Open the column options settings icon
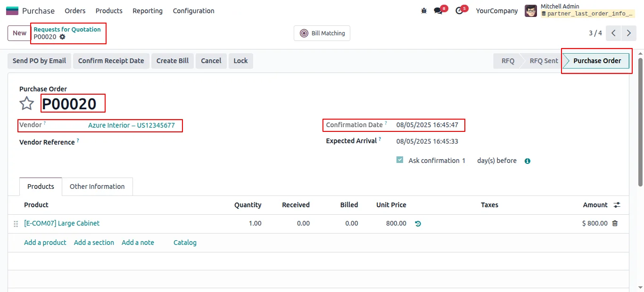The height and width of the screenshot is (292, 644). point(617,205)
